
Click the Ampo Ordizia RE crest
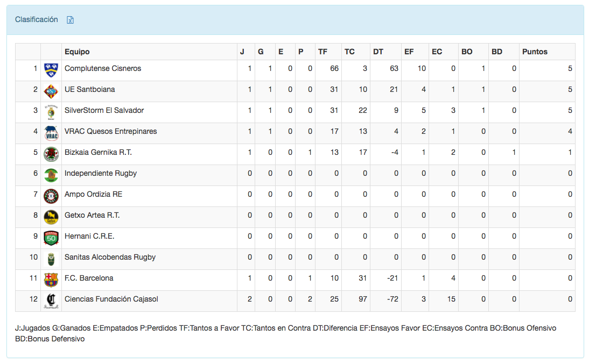51,195
